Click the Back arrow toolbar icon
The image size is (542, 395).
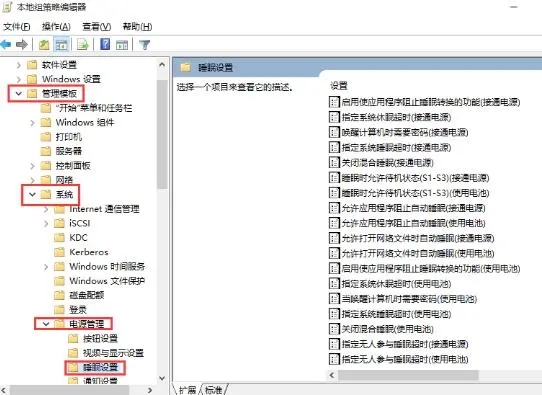click(x=6, y=44)
